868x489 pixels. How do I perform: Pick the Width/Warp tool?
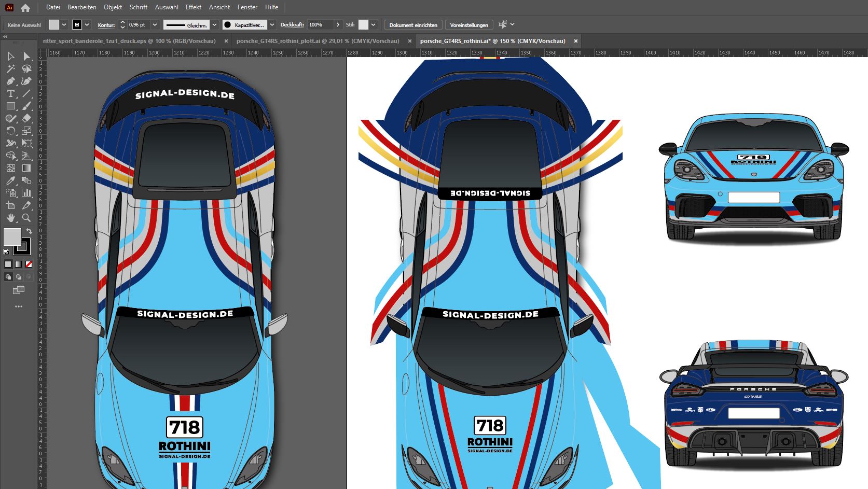pyautogui.click(x=11, y=143)
